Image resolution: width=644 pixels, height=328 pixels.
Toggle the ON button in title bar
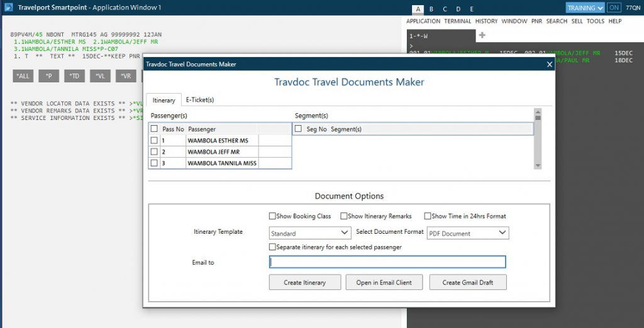[614, 8]
